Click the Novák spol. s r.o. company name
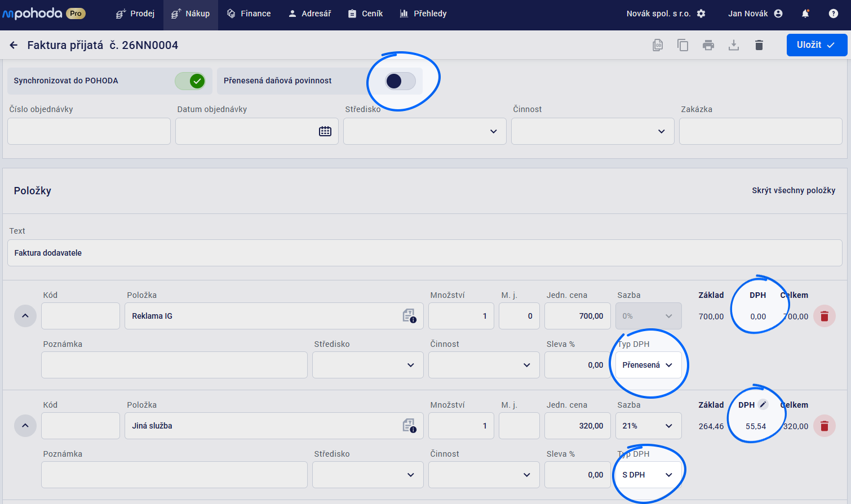 pyautogui.click(x=658, y=14)
